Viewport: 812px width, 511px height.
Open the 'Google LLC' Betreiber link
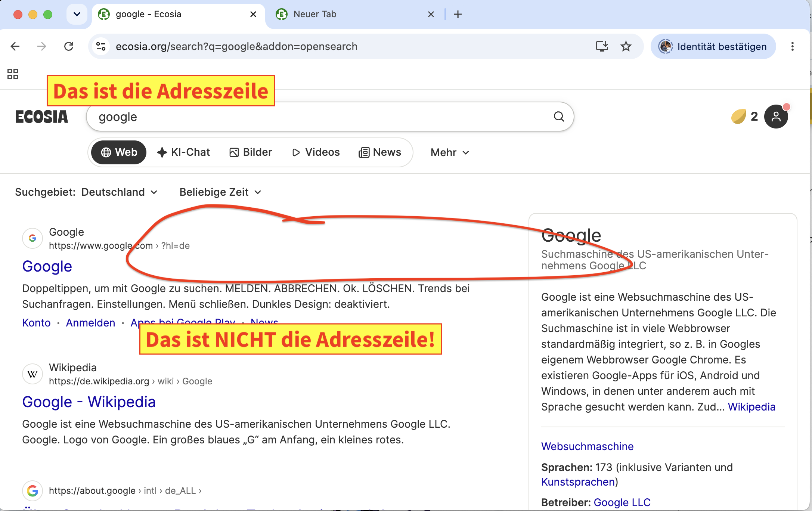tap(622, 502)
